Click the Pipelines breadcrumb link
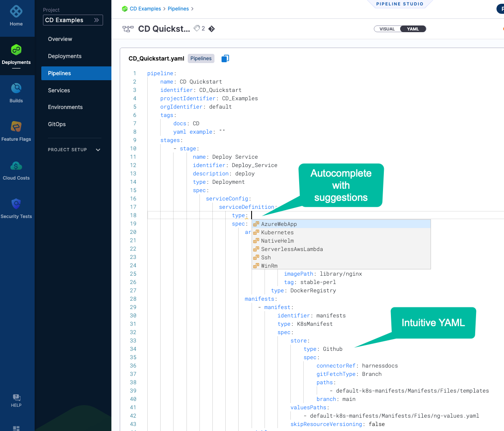This screenshot has height=431, width=504. [x=178, y=9]
